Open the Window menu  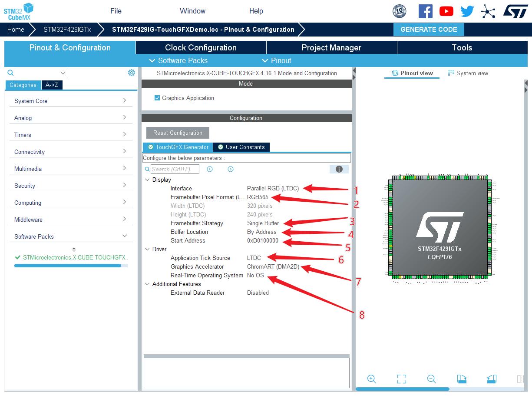point(192,11)
